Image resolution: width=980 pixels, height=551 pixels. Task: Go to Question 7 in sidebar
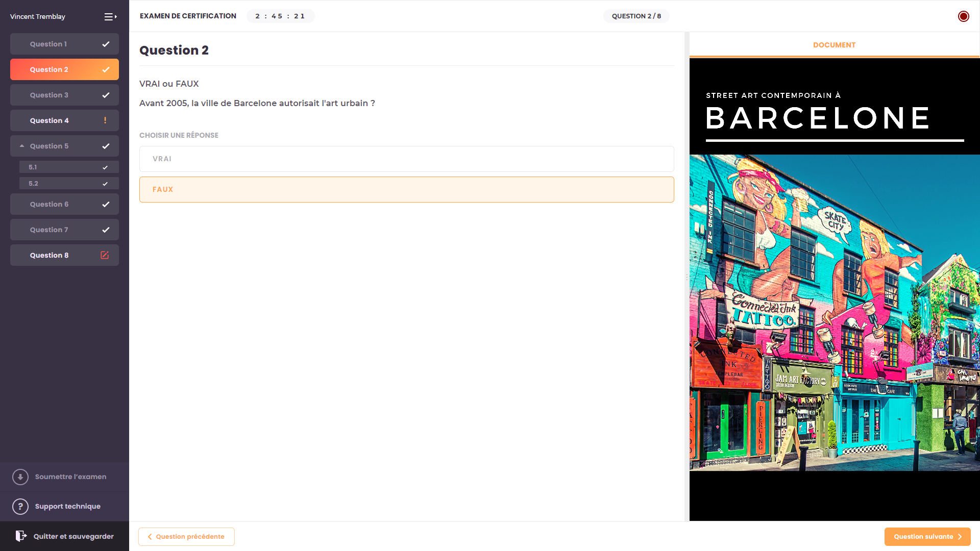(64, 230)
